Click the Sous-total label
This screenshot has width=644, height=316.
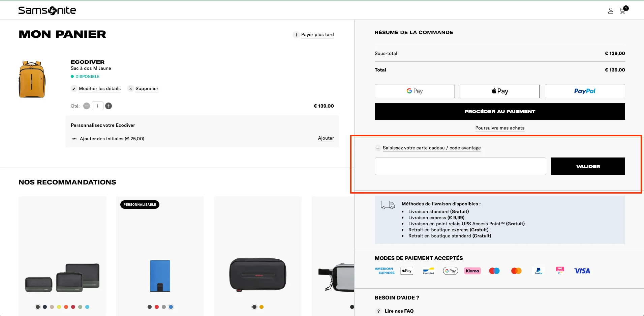point(386,53)
